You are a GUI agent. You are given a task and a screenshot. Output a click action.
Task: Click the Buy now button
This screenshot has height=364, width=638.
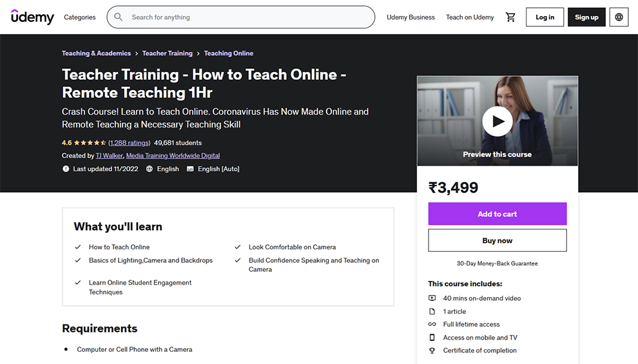(x=498, y=240)
